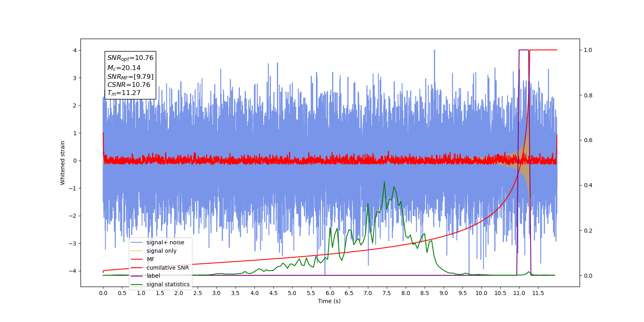Click purple line sample next to 'label'
This screenshot has height=322, width=644.
tap(137, 276)
